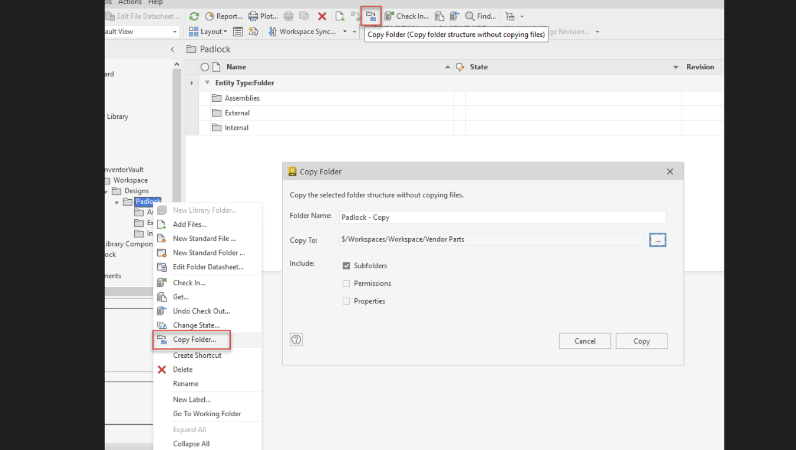Open the Layout dropdown

pos(208,31)
